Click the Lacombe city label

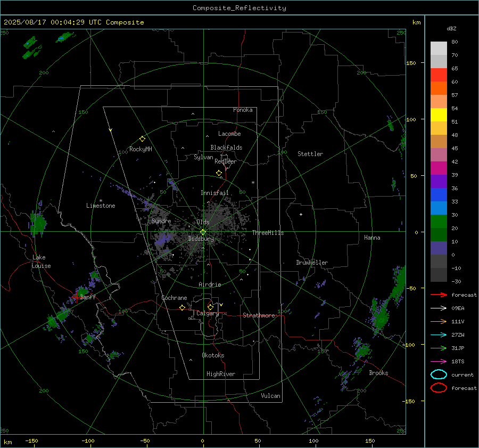[229, 134]
